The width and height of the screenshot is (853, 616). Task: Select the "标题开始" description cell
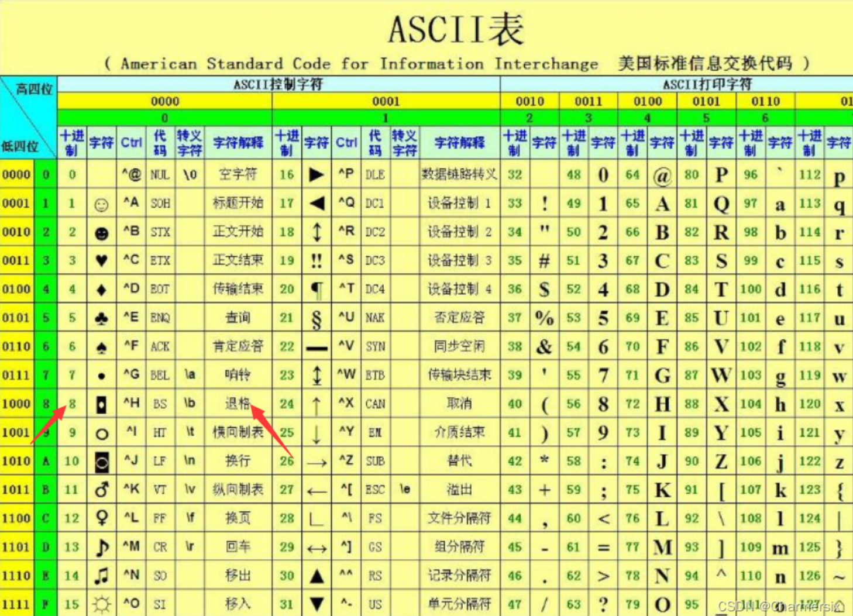pyautogui.click(x=238, y=203)
